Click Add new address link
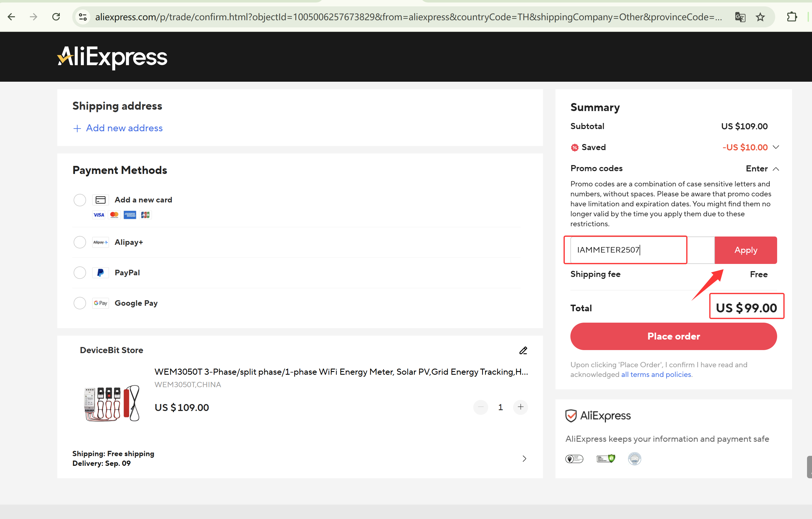Image resolution: width=812 pixels, height=519 pixels. click(118, 128)
